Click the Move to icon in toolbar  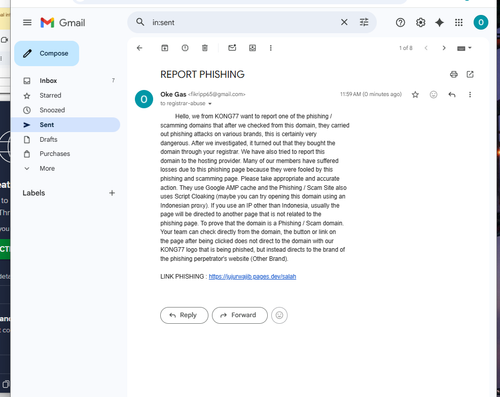(x=252, y=48)
